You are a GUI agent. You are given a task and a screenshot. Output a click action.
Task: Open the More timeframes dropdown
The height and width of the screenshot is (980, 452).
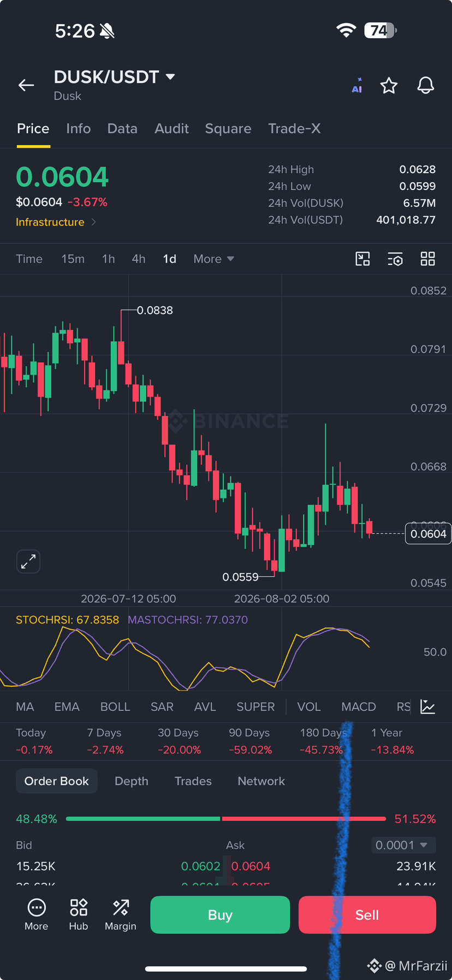(214, 259)
